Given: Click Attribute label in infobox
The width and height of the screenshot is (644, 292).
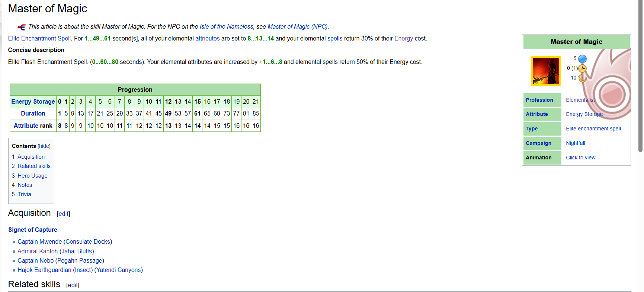Looking at the screenshot, I should [x=536, y=114].
